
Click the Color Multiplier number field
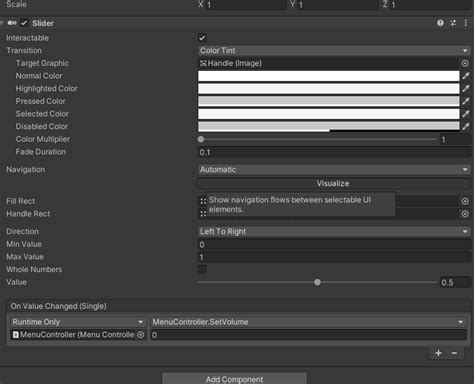[455, 140]
